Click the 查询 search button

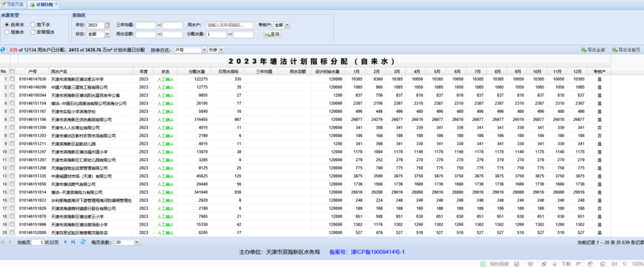[273, 35]
